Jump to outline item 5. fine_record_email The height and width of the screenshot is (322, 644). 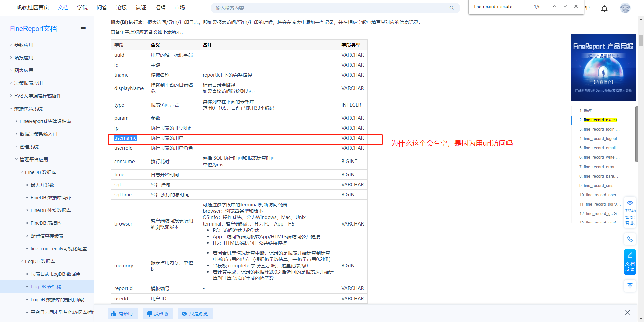coord(600,148)
